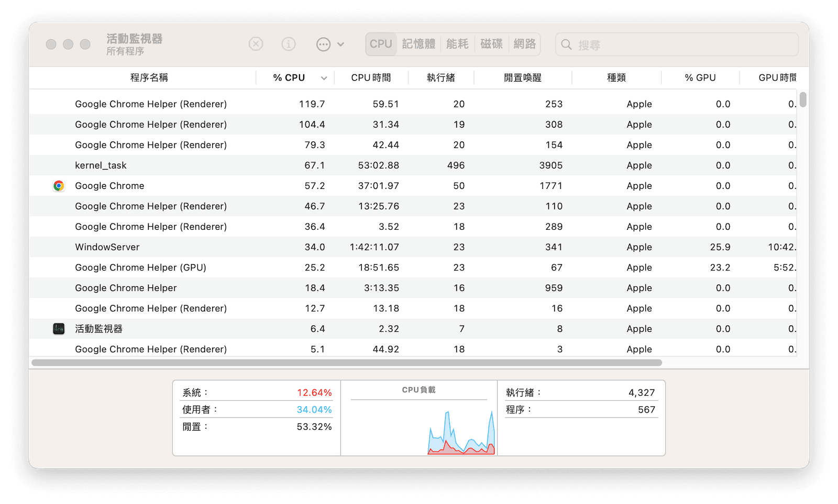This screenshot has height=504, width=838.
Task: Sort by 閒置喚醒 column header
Action: [x=523, y=77]
